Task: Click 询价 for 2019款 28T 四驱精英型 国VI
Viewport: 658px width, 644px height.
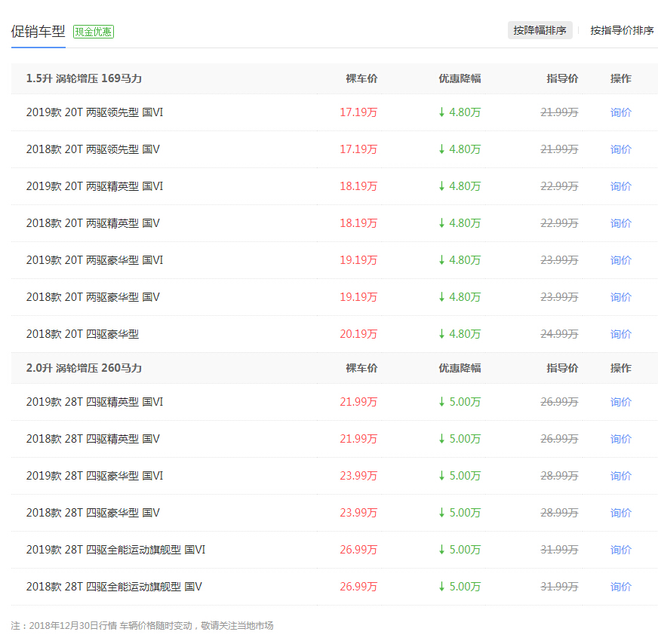Action: tap(621, 402)
